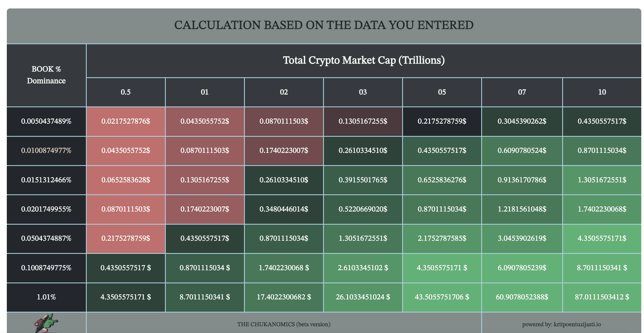Click the 'Total Crypto Market Cap (Trillions)' heading
Screen dimensions: 644x333
coord(363,60)
